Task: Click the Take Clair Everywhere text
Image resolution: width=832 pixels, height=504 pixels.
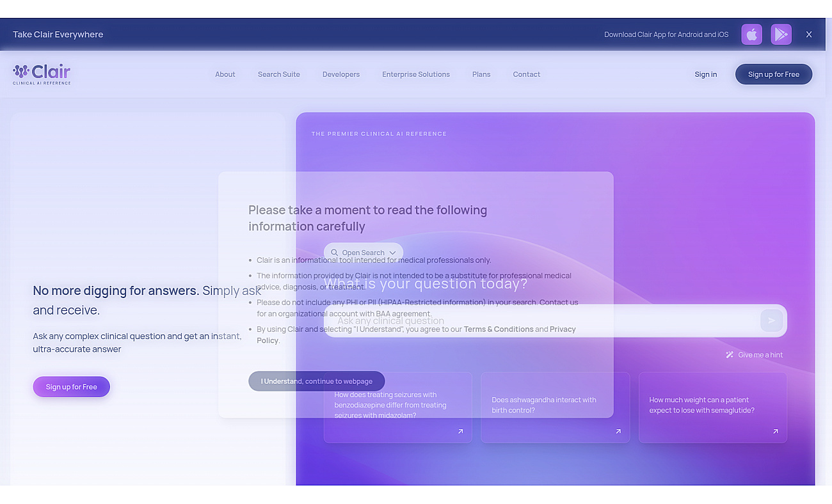Action: [58, 35]
